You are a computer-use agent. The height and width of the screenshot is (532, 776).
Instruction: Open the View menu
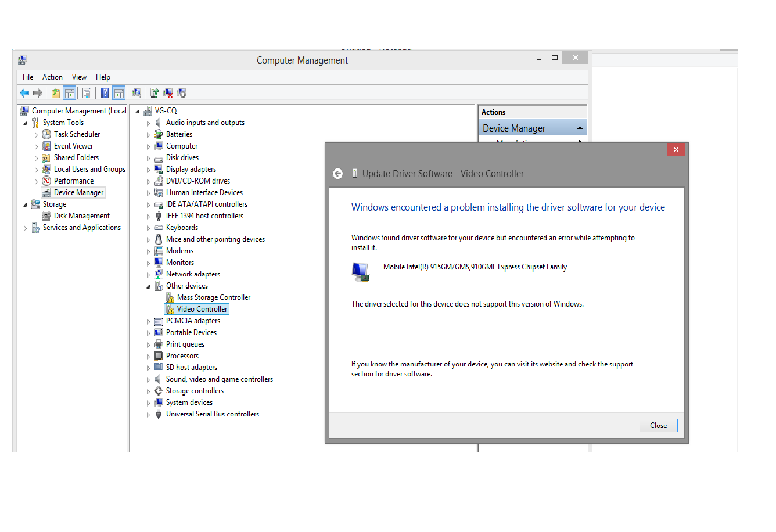[x=79, y=77]
